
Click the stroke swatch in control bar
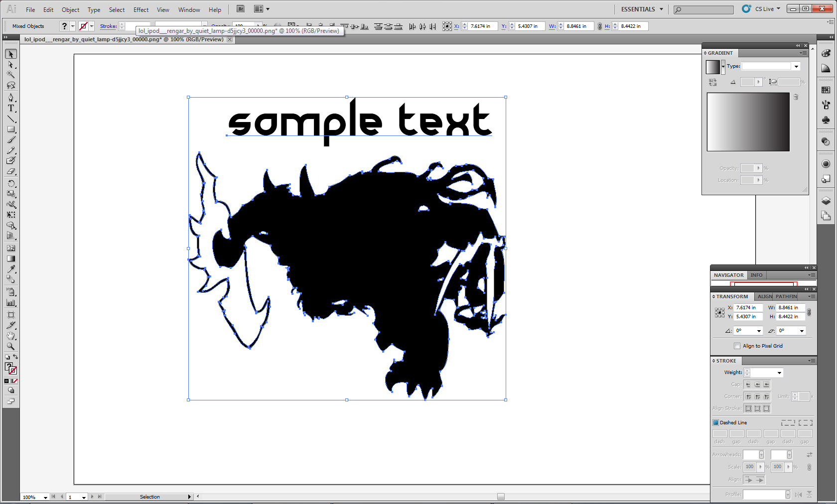click(84, 26)
